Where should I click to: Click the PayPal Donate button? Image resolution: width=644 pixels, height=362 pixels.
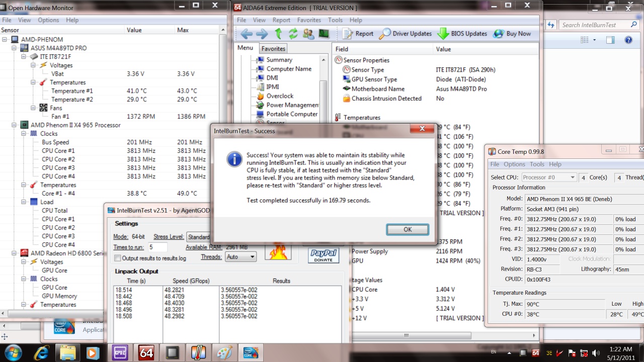pos(324,255)
